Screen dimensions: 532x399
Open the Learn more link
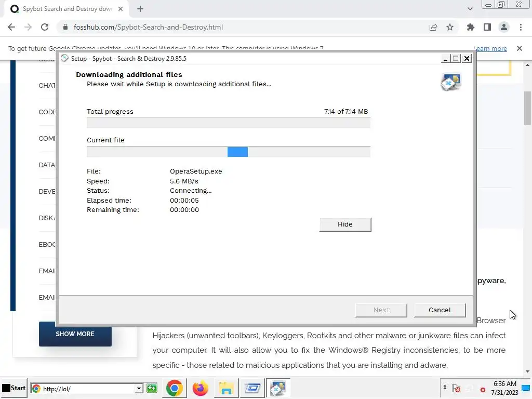click(490, 48)
